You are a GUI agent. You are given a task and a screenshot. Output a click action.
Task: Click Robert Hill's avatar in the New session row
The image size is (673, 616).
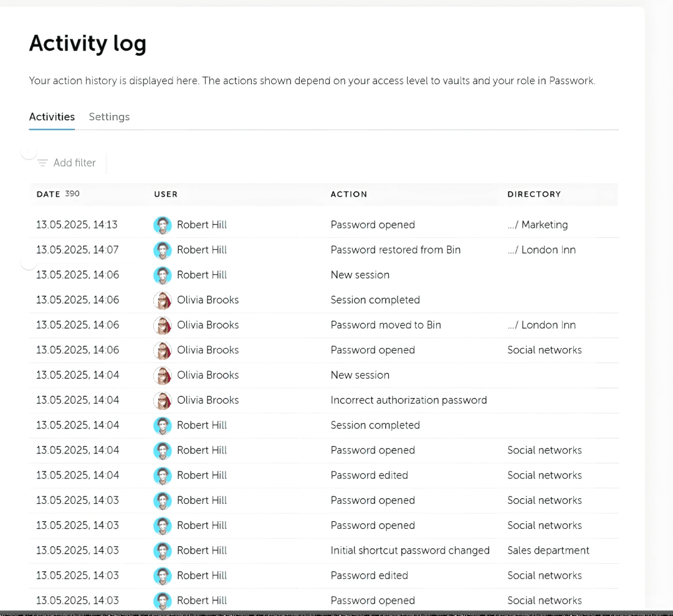[x=163, y=275]
